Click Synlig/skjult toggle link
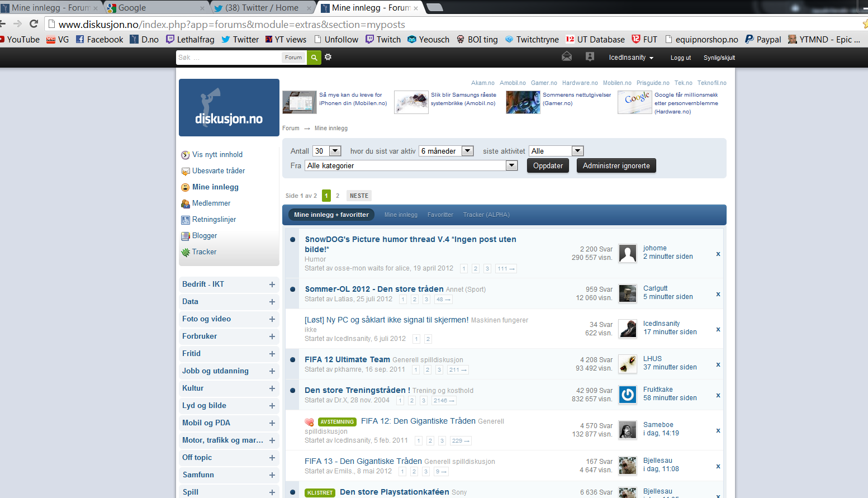Image resolution: width=868 pixels, height=498 pixels. 719,58
